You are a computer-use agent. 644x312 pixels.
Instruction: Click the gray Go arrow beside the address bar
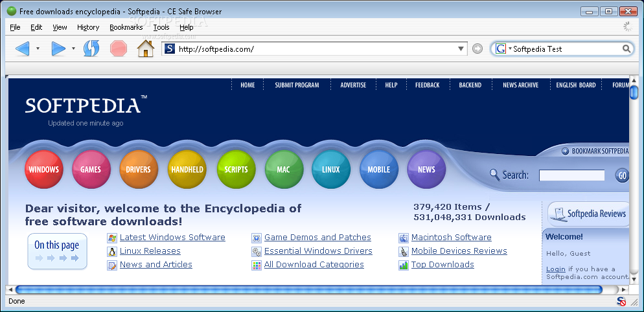[x=477, y=49]
